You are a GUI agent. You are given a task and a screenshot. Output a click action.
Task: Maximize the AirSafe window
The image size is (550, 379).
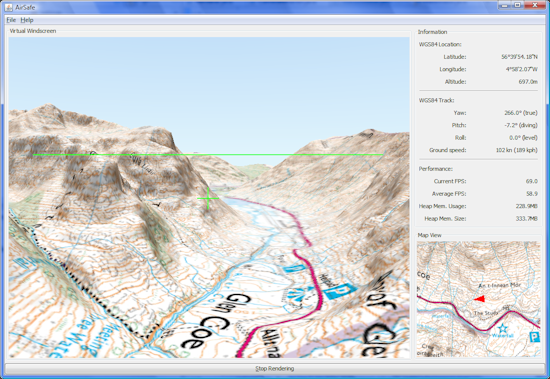click(x=517, y=5)
